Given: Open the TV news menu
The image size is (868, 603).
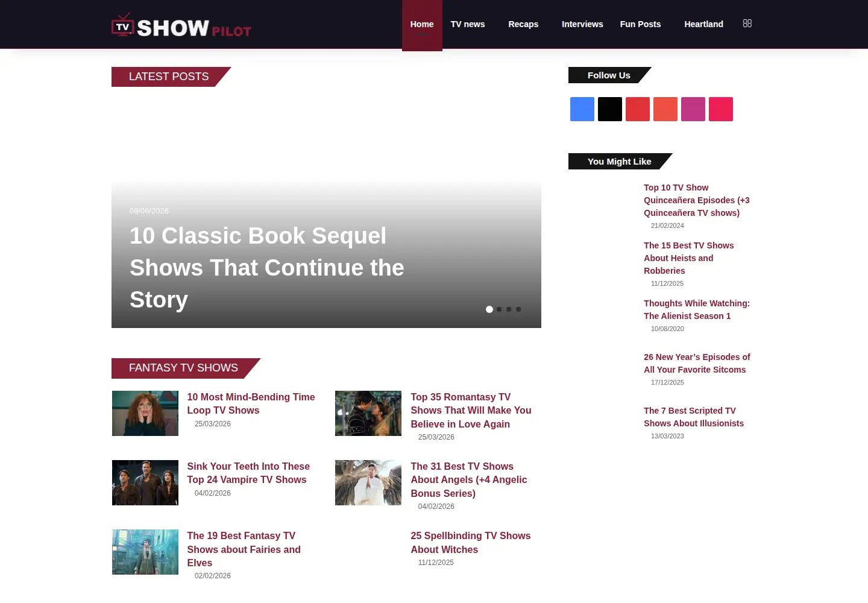Looking at the screenshot, I should pos(468,24).
